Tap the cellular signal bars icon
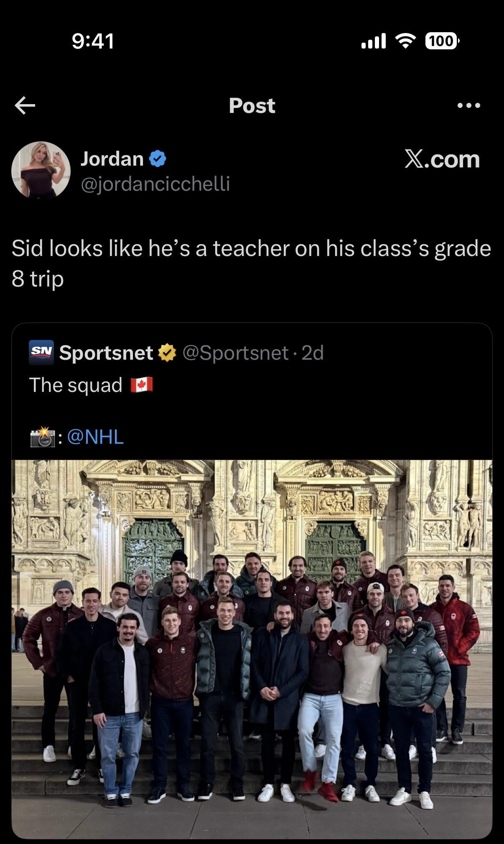The image size is (504, 844). coord(373,41)
